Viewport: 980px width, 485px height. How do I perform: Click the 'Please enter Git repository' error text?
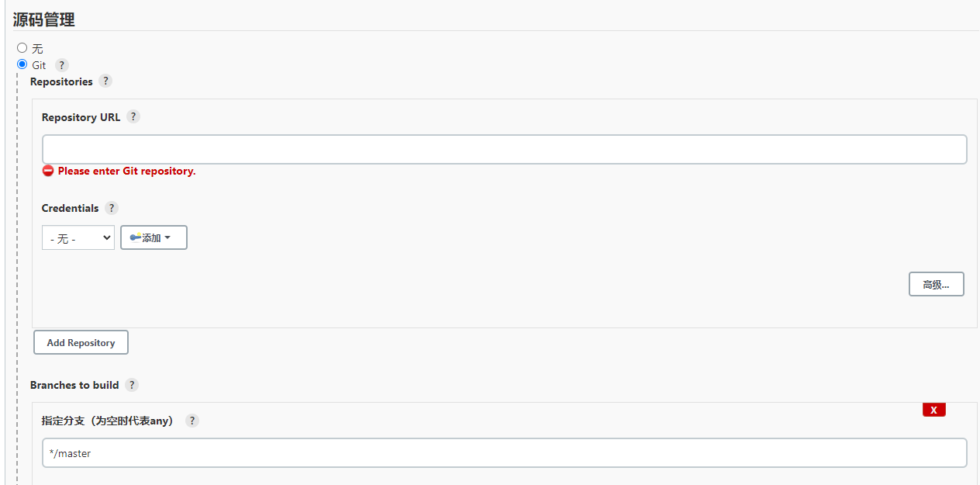point(126,171)
